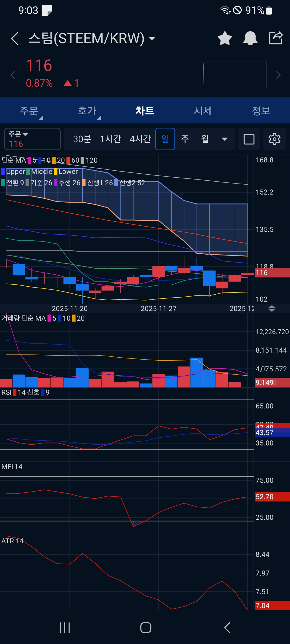Select the 차트 tab
The image size is (290, 644).
145,111
